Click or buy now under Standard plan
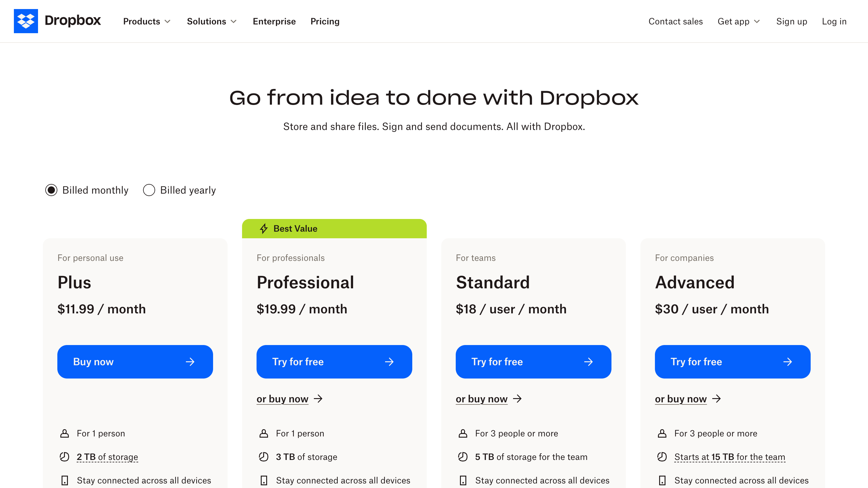The width and height of the screenshot is (868, 488). [481, 399]
